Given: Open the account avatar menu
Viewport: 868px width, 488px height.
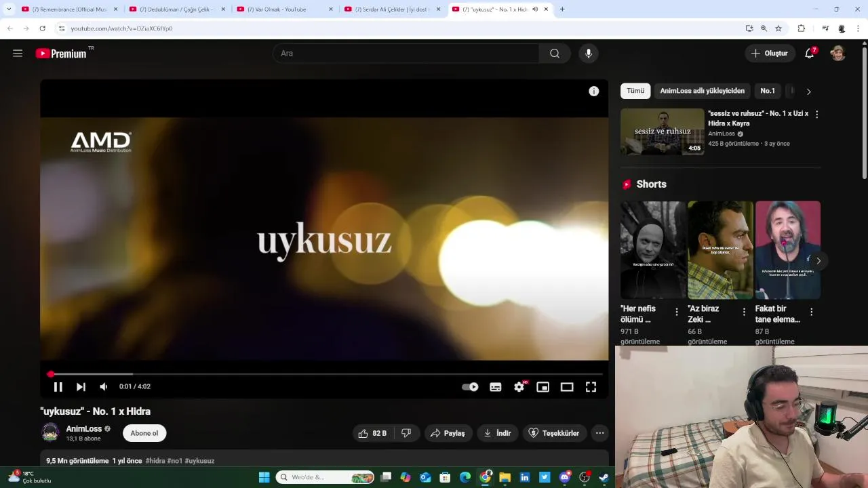Looking at the screenshot, I should coord(838,54).
